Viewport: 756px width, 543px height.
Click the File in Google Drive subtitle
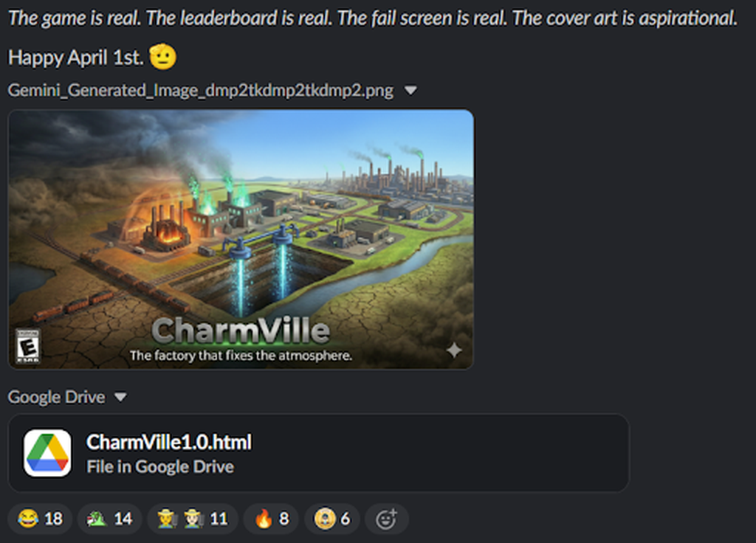point(160,466)
